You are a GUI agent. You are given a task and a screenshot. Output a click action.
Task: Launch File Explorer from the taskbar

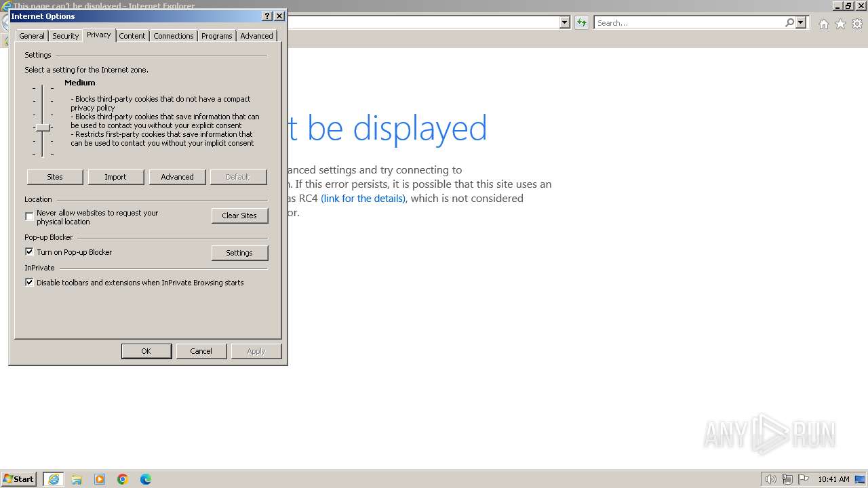[77, 479]
